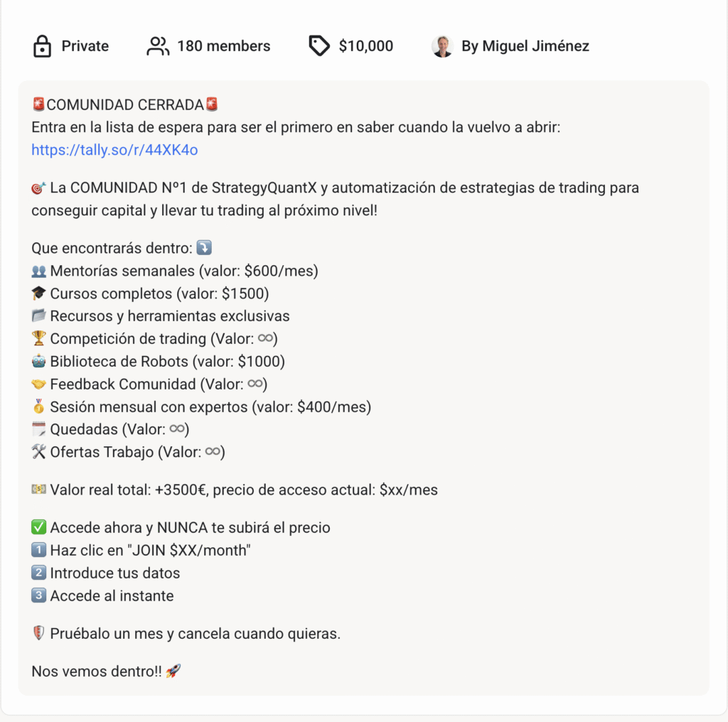Image resolution: width=728 pixels, height=722 pixels.
Task: Click the 180 members label
Action: tap(223, 47)
